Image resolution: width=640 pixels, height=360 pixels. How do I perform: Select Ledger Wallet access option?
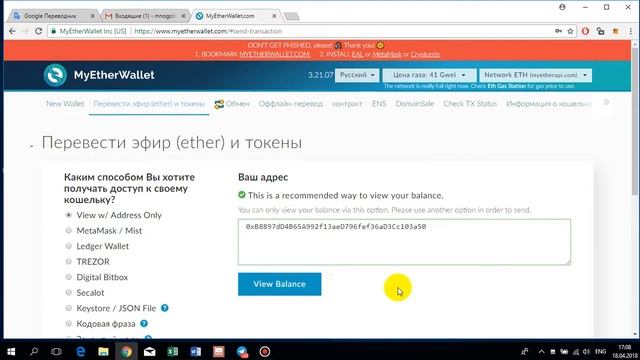coord(69,246)
